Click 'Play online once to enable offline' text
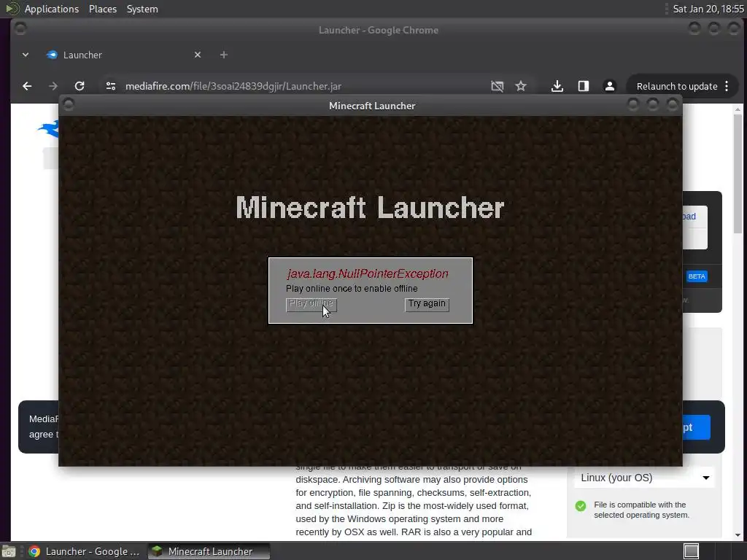Image resolution: width=747 pixels, height=560 pixels. (352, 289)
